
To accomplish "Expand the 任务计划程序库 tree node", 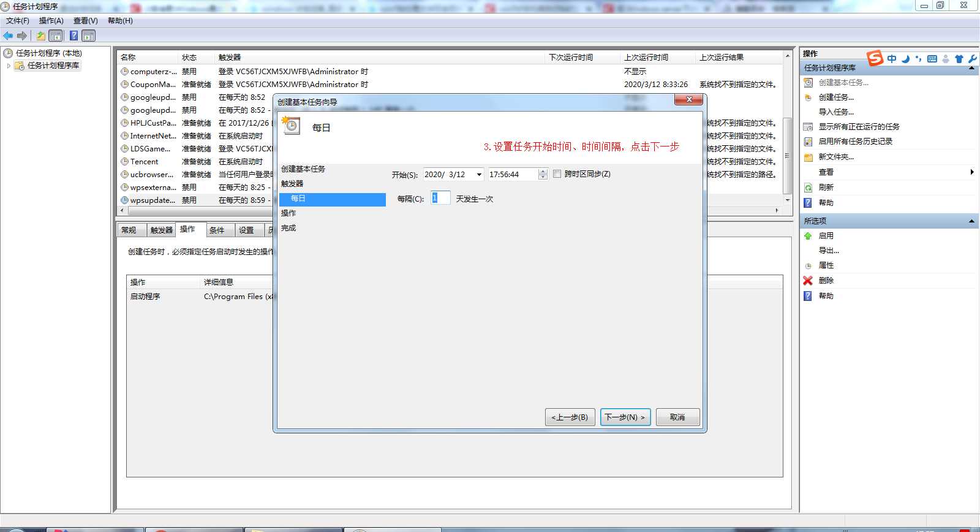I will (9, 66).
